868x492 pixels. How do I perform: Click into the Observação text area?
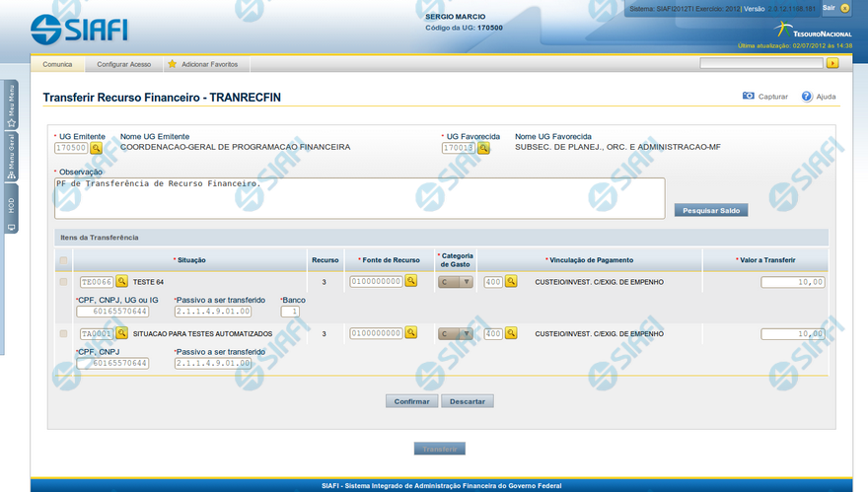click(359, 197)
